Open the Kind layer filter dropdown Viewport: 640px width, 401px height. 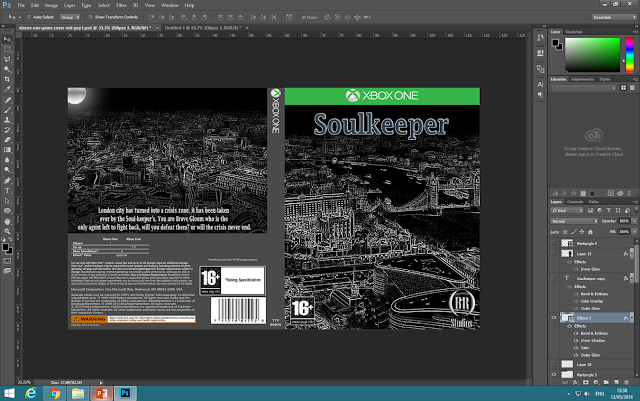tap(567, 210)
